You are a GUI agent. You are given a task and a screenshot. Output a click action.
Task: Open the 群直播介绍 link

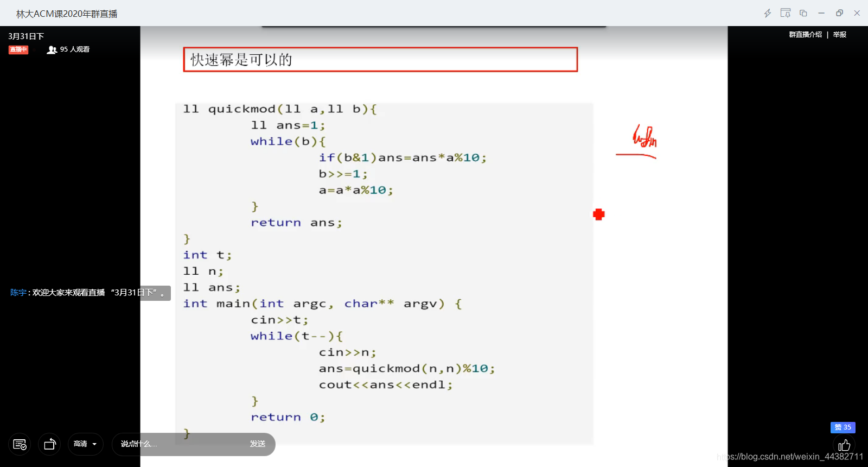tap(805, 34)
